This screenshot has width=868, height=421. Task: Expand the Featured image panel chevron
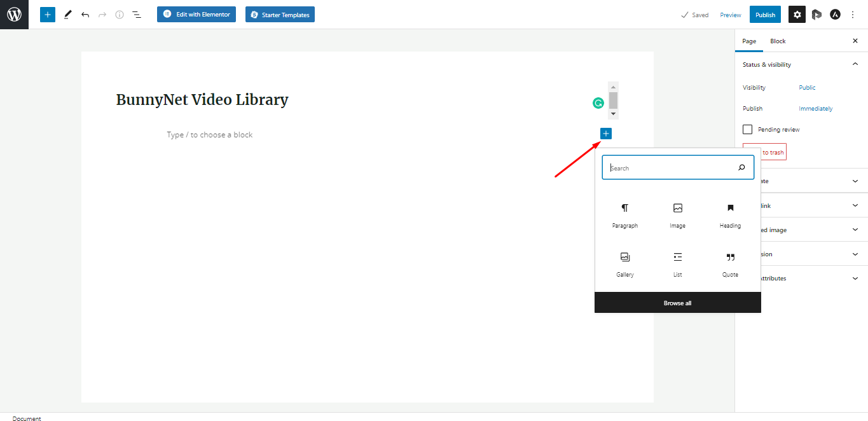(x=855, y=230)
